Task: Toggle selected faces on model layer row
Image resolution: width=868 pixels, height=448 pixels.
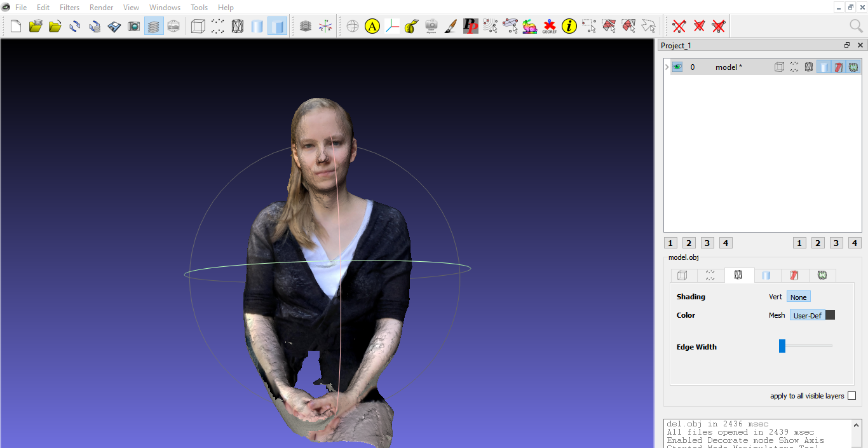Action: click(x=839, y=67)
